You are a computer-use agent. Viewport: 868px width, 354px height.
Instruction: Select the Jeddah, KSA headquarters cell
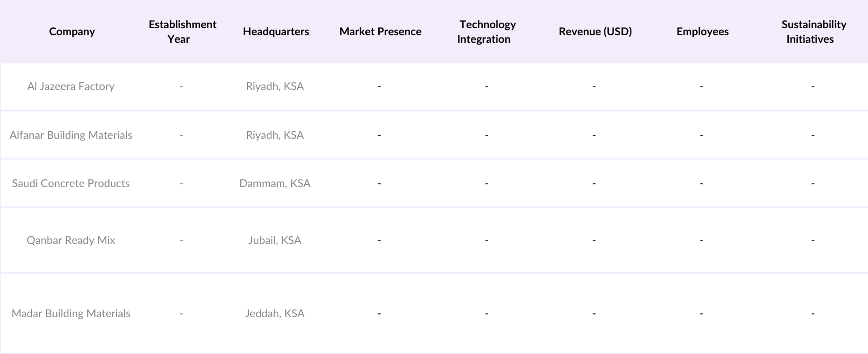coord(275,313)
